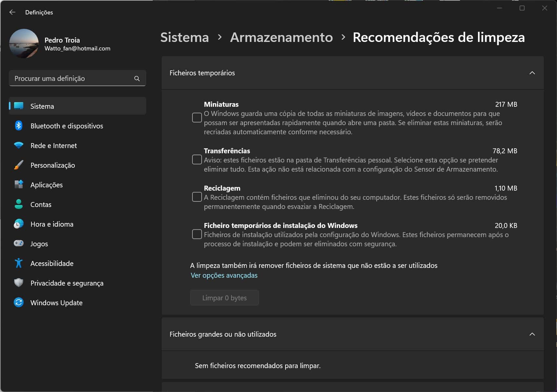Image resolution: width=557 pixels, height=392 pixels.
Task: Select the Personalização paintbrush icon
Action: point(19,165)
